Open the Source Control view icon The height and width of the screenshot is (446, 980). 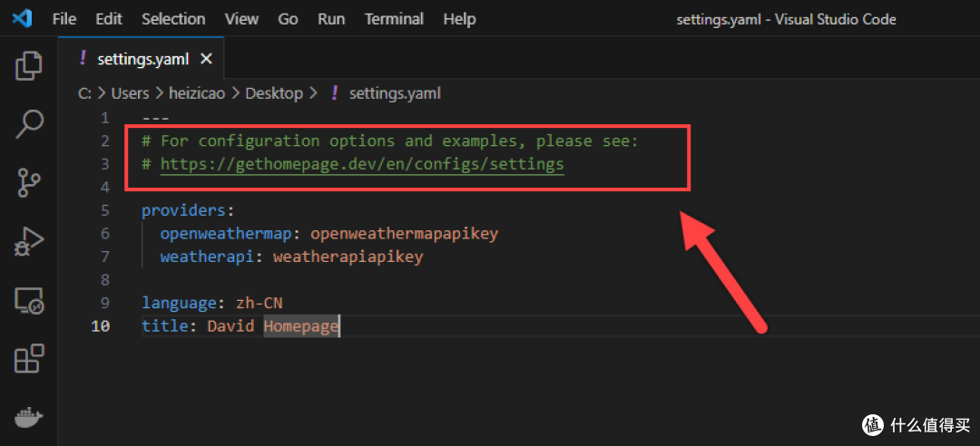(x=29, y=183)
